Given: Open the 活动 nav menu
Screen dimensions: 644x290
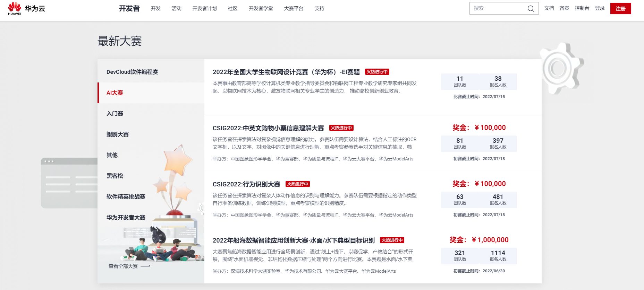Looking at the screenshot, I should tap(177, 8).
